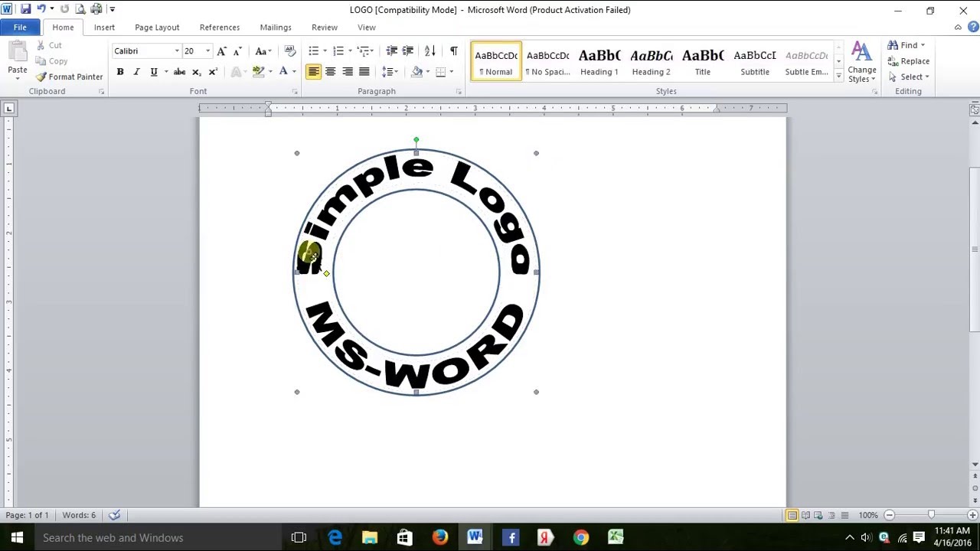Open the File tab
This screenshot has width=980, height=551.
(20, 28)
